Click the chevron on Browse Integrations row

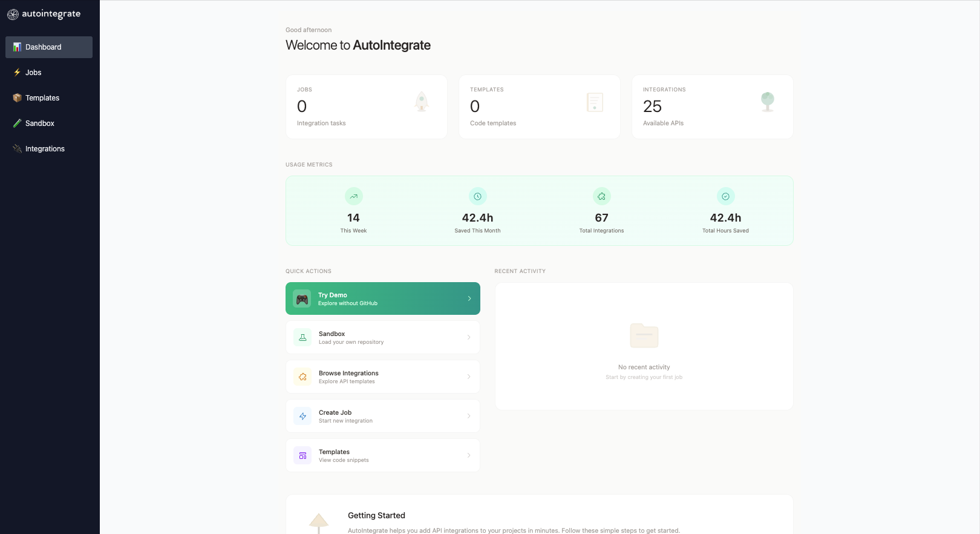coord(469,377)
